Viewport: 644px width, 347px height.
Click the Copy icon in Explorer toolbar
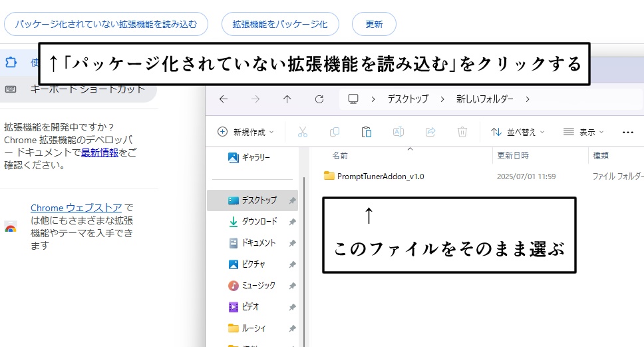click(335, 132)
